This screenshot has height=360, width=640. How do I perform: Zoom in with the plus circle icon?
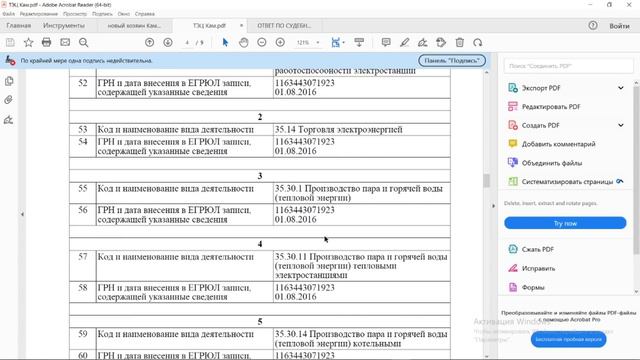coord(280,42)
